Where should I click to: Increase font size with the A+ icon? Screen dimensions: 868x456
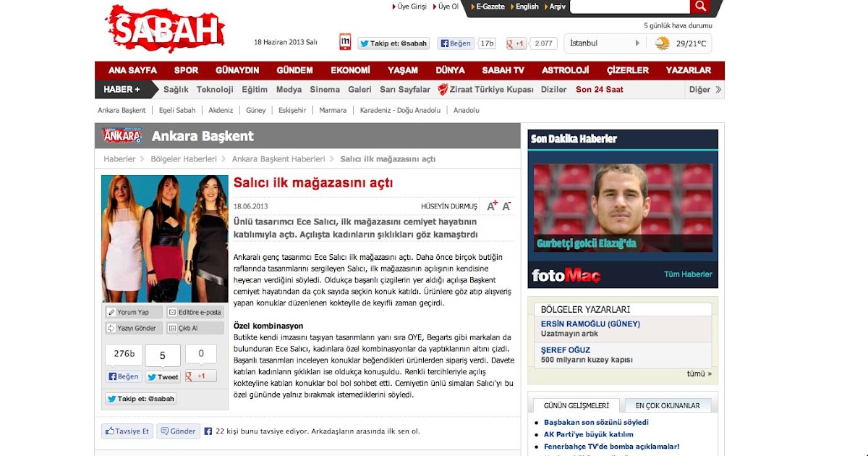[492, 206]
